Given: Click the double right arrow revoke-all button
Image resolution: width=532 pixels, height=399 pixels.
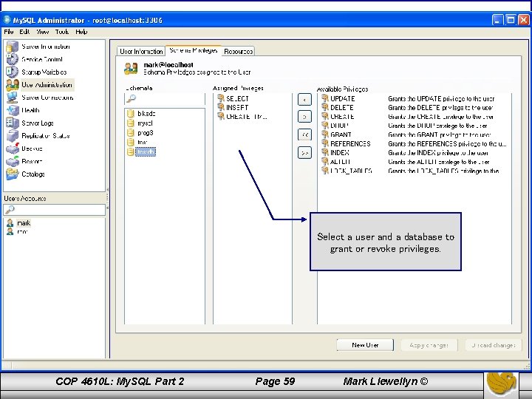Looking at the screenshot, I should 304,153.
